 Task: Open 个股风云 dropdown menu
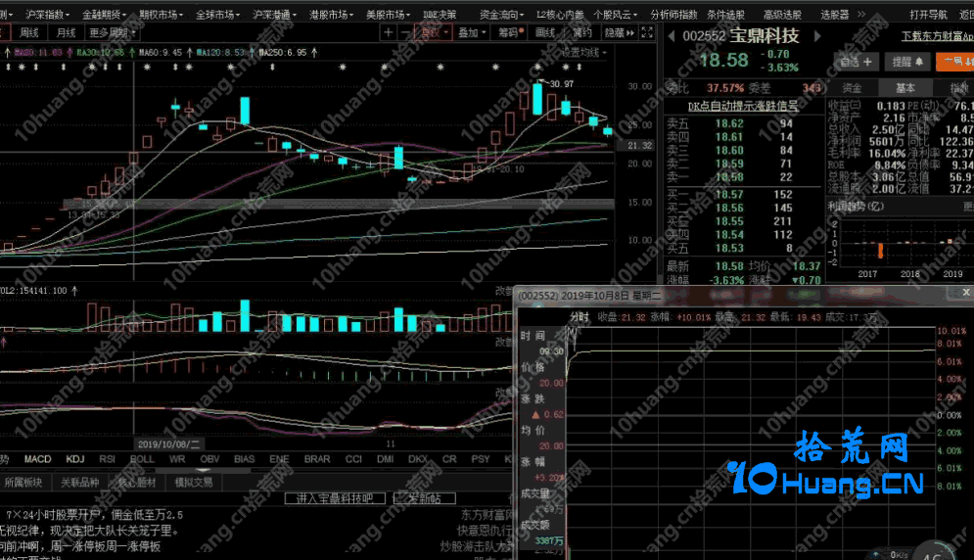click(615, 15)
